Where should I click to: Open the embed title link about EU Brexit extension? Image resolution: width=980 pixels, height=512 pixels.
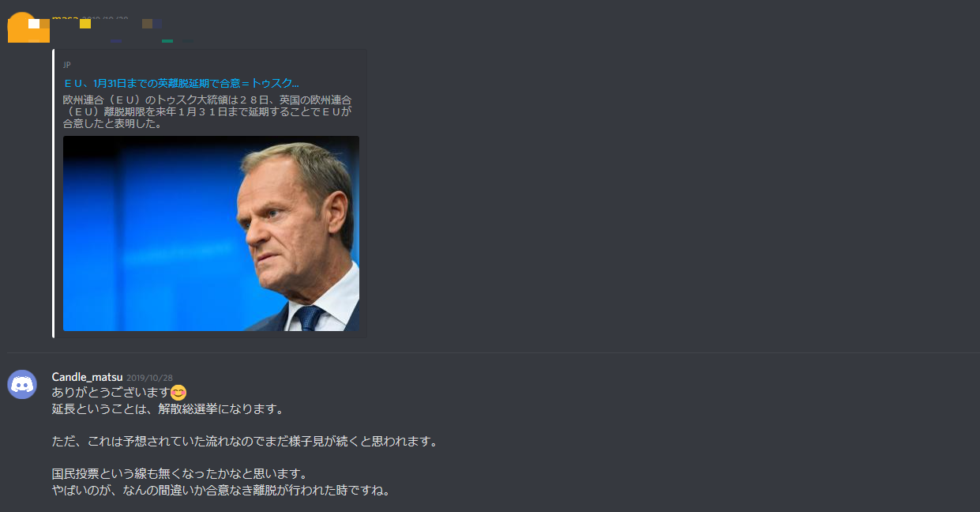[x=181, y=82]
